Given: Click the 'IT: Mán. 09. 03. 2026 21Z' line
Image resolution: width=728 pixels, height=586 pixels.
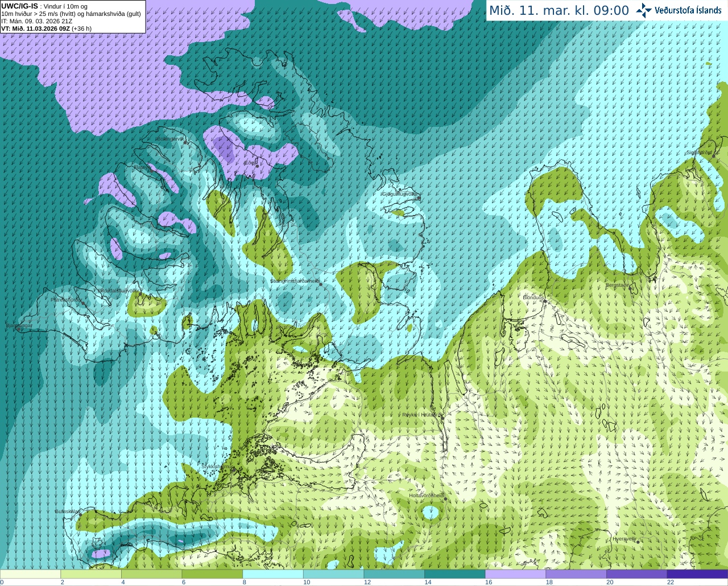Looking at the screenshot, I should pos(37,21).
